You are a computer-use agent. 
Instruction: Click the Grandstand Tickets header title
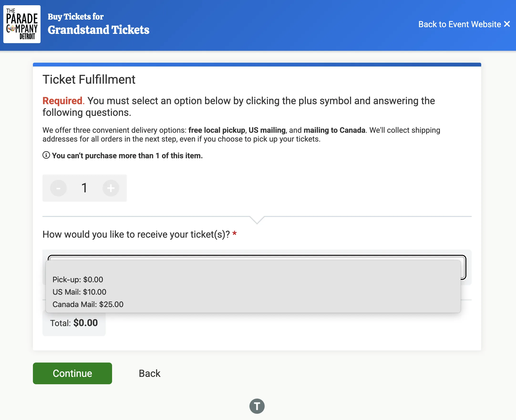98,30
